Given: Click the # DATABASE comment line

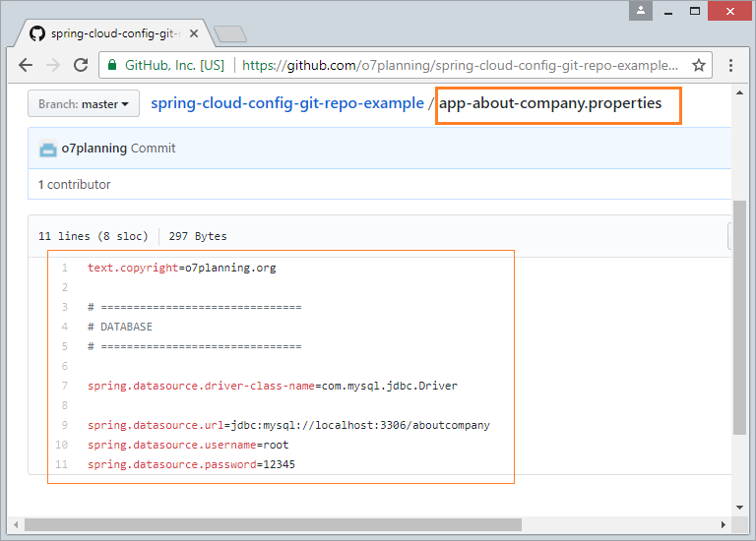Looking at the screenshot, I should click(x=119, y=327).
